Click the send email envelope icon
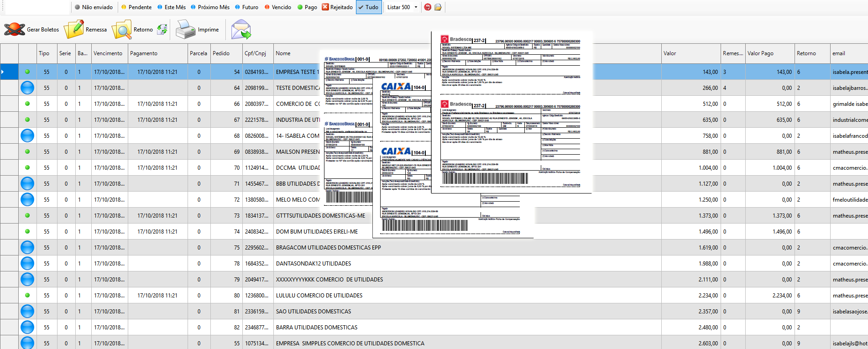Screen dimensions: 868x349 click(241, 30)
